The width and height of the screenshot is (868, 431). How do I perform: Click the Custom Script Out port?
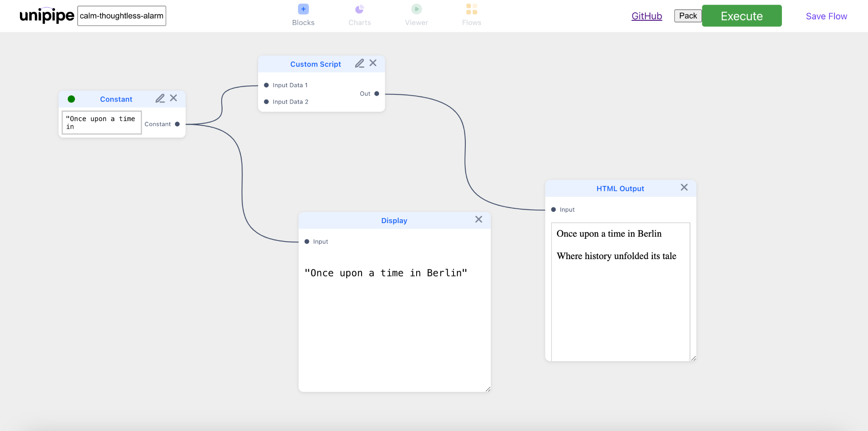point(376,94)
